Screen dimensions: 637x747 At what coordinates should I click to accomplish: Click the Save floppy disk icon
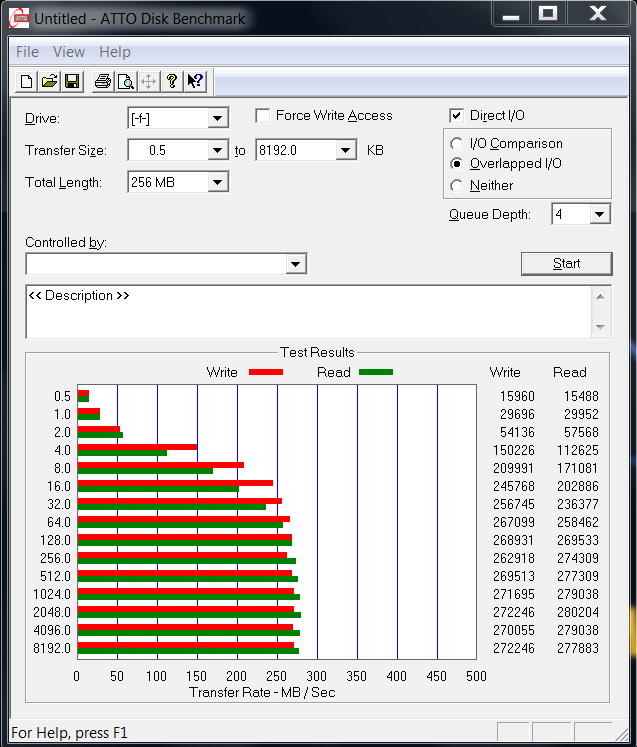coord(72,82)
